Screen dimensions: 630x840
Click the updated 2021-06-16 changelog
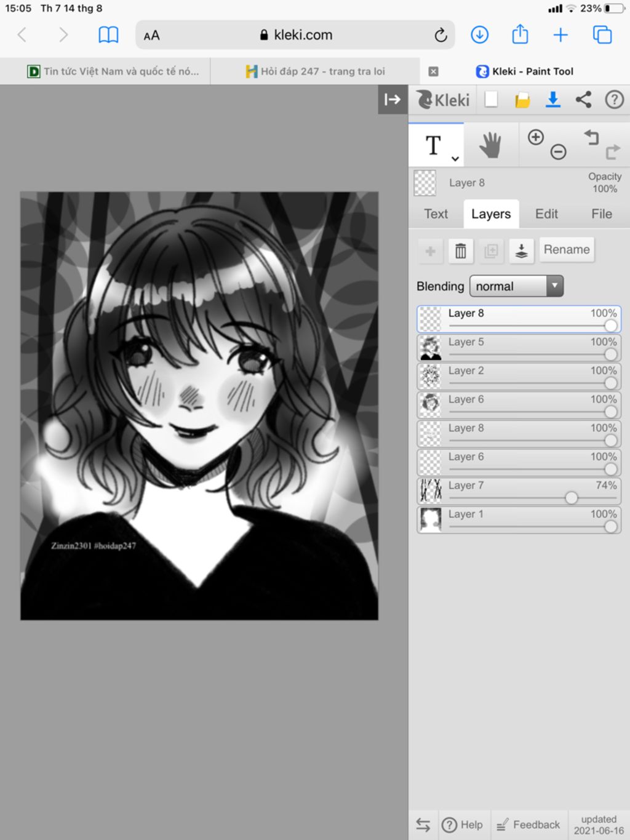click(599, 825)
